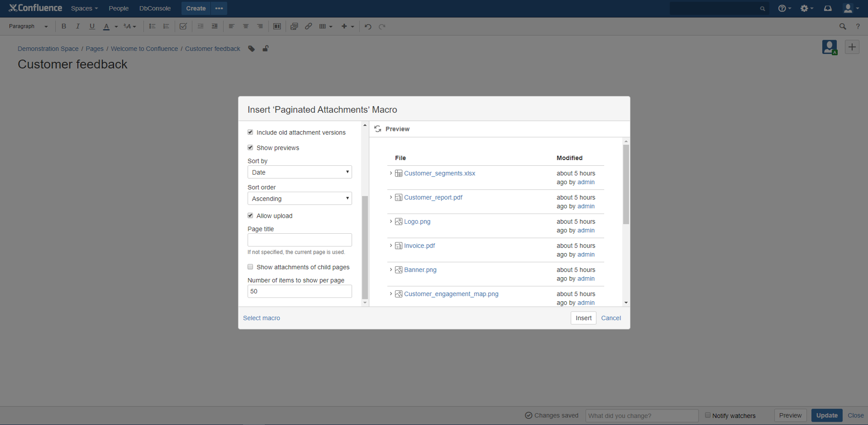This screenshot has width=868, height=425.
Task: Apply text color with the A icon
Action: click(107, 26)
